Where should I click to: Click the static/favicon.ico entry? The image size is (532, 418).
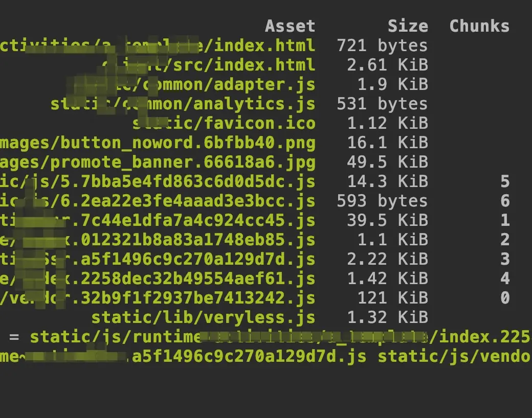coord(224,123)
